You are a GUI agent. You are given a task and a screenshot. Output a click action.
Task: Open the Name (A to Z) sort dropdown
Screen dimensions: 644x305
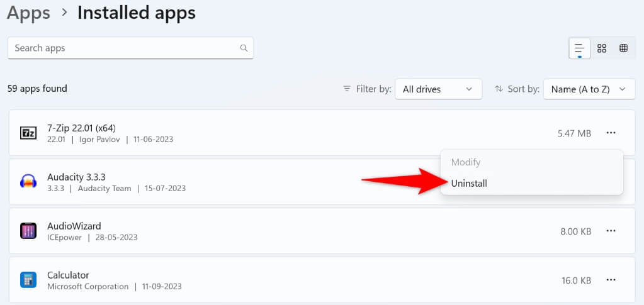point(589,89)
